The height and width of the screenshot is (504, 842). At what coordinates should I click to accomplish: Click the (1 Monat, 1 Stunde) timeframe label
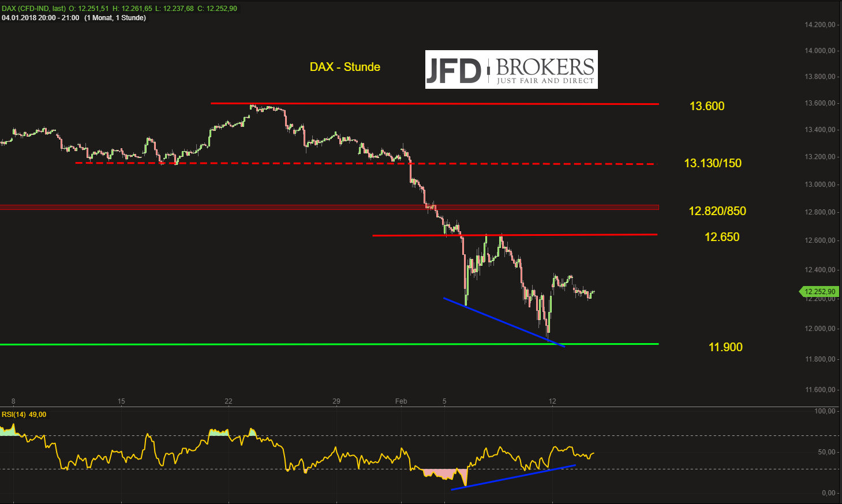[x=115, y=18]
